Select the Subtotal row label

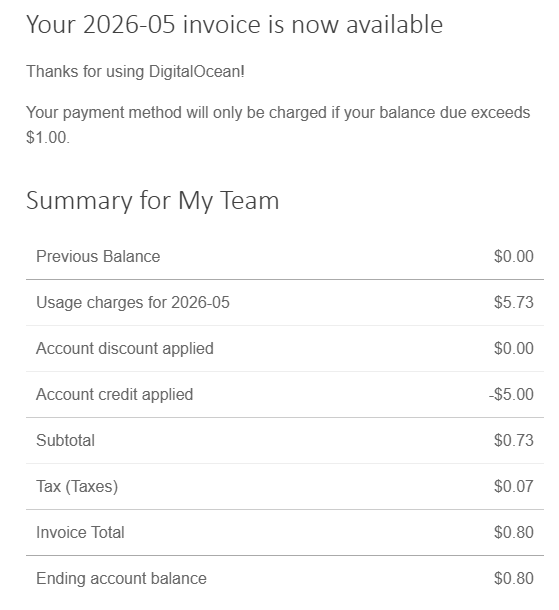[x=65, y=441]
